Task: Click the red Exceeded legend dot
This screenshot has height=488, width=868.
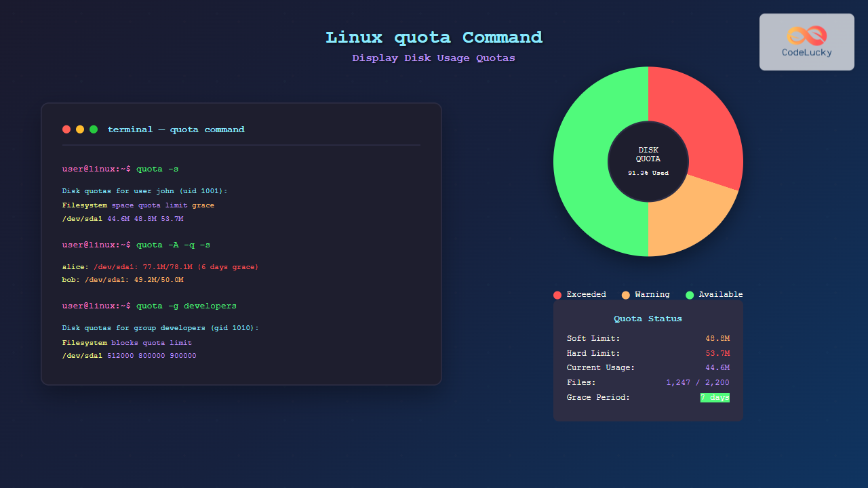Action: coord(557,295)
